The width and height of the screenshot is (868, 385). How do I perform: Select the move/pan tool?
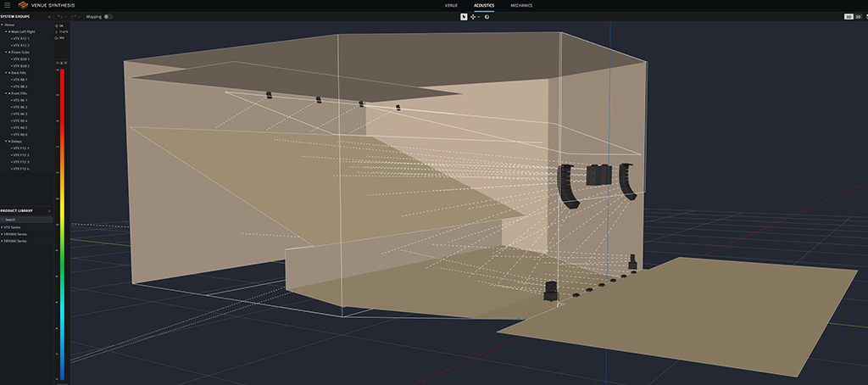473,16
